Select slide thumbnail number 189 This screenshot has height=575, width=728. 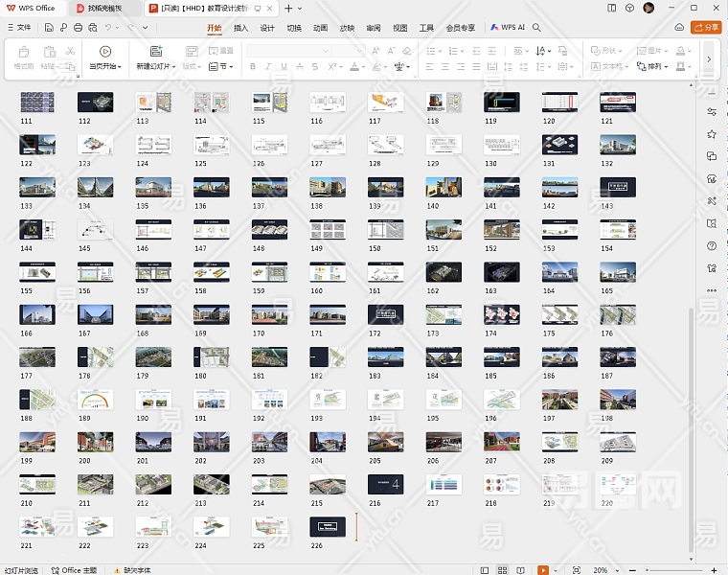click(x=96, y=399)
